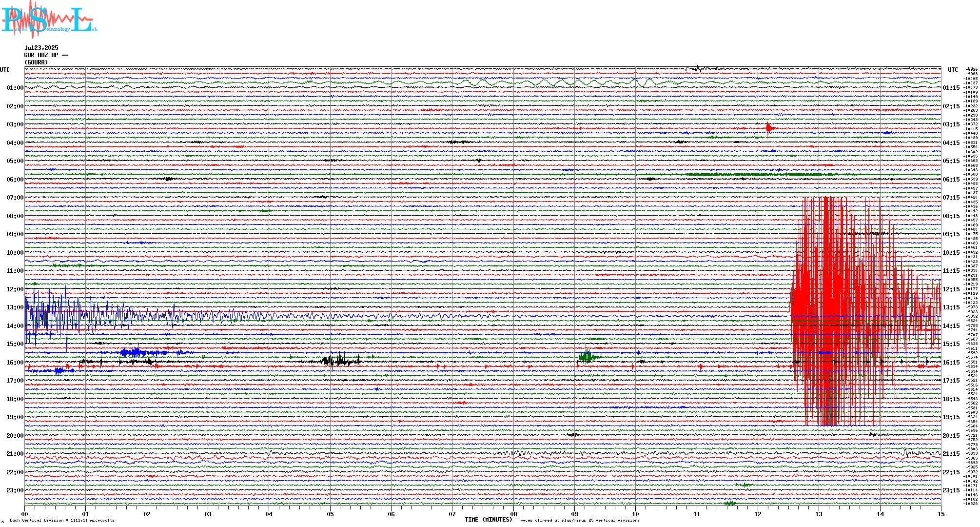Click the 07 minute axis label
The height and width of the screenshot is (527, 980).
[452, 514]
